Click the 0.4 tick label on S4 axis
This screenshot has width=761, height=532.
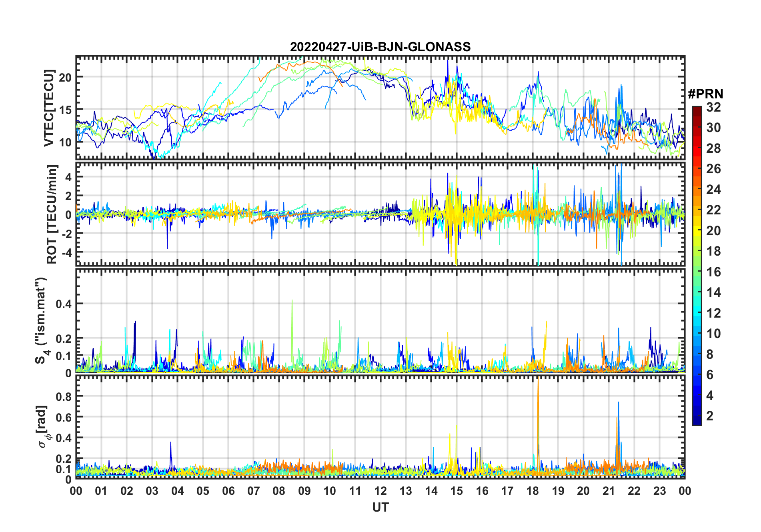click(64, 304)
